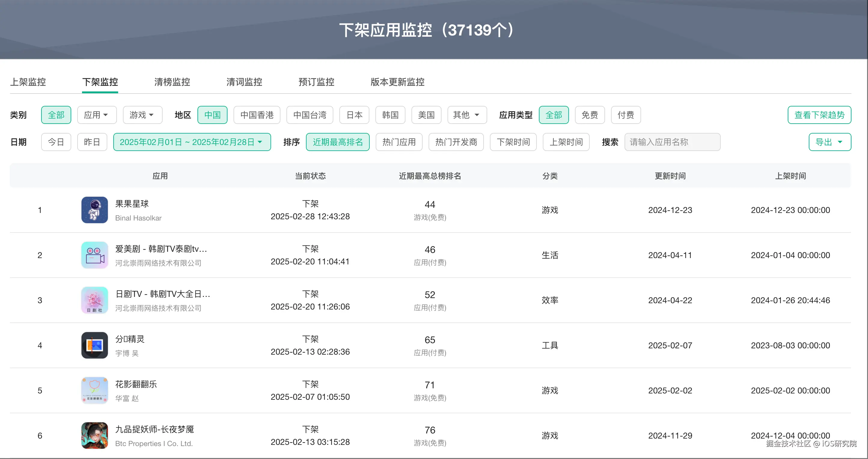Screen dimensions: 868x459
Task: Toggle the 美国 region filter
Action: pyautogui.click(x=426, y=115)
